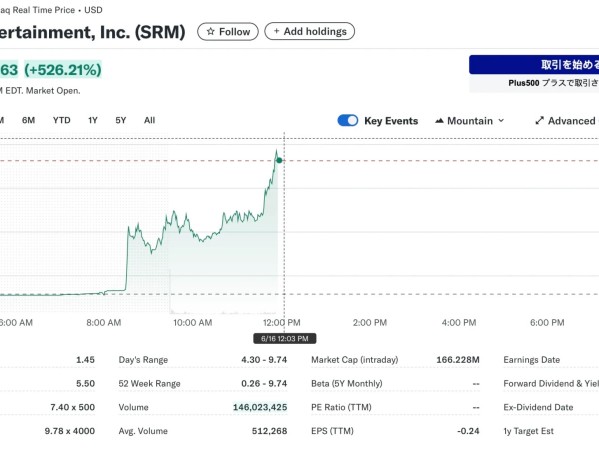Click the Plus500 ad text line
The height and width of the screenshot is (450, 599).
pos(553,83)
